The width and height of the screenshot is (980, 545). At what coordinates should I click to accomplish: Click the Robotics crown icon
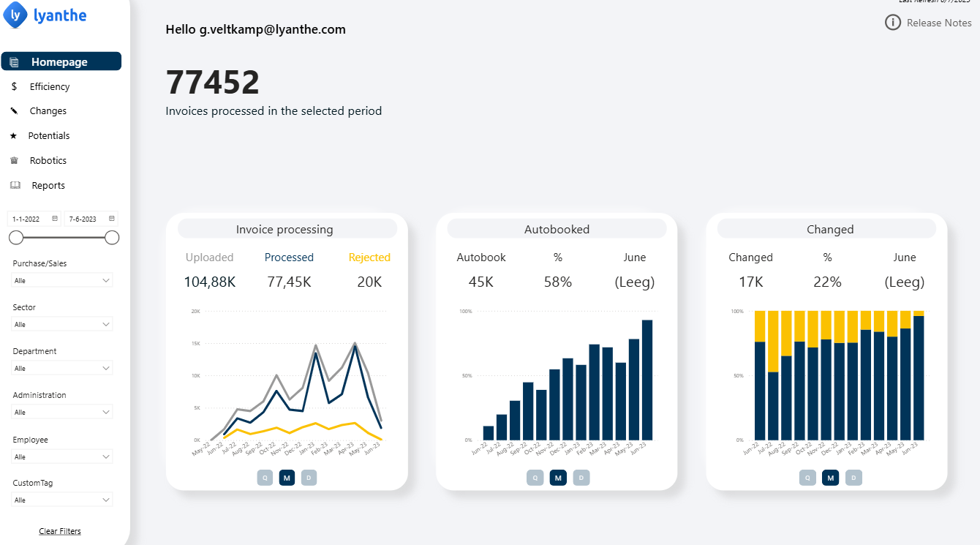(x=14, y=160)
